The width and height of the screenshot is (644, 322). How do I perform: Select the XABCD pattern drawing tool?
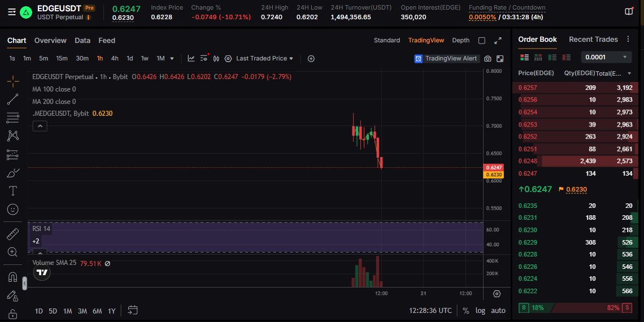pyautogui.click(x=13, y=136)
